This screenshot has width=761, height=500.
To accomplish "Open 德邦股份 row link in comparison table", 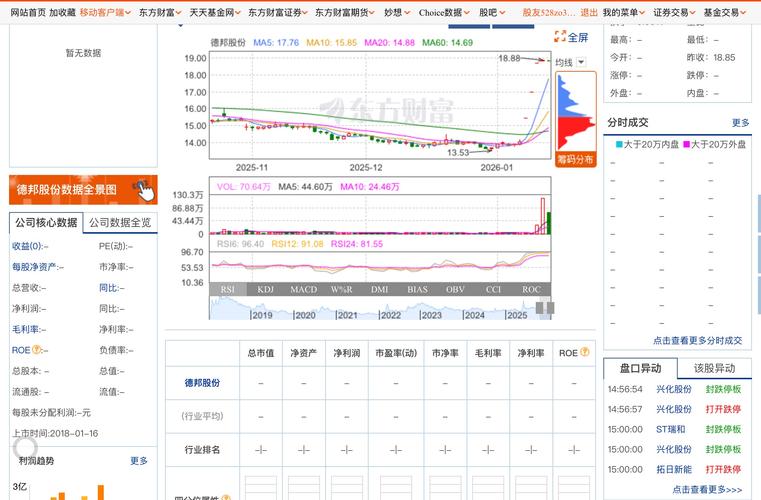I will pos(202,383).
